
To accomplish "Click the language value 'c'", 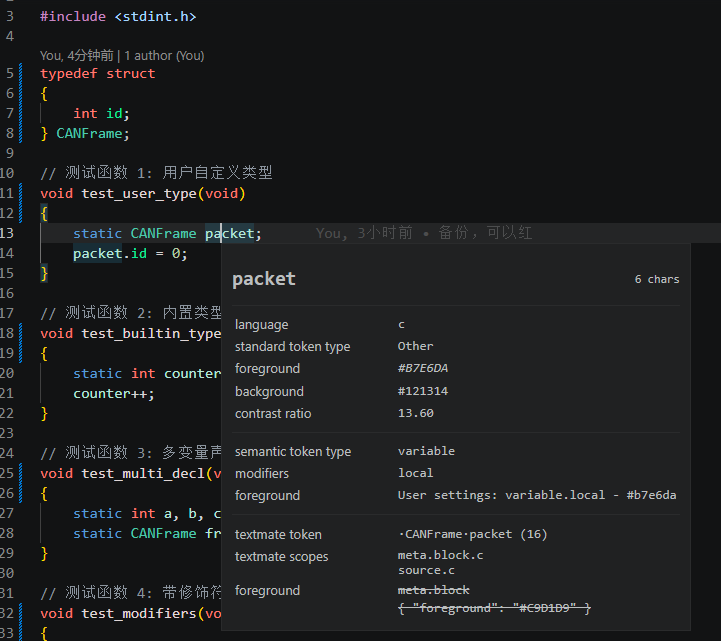I will [401, 325].
